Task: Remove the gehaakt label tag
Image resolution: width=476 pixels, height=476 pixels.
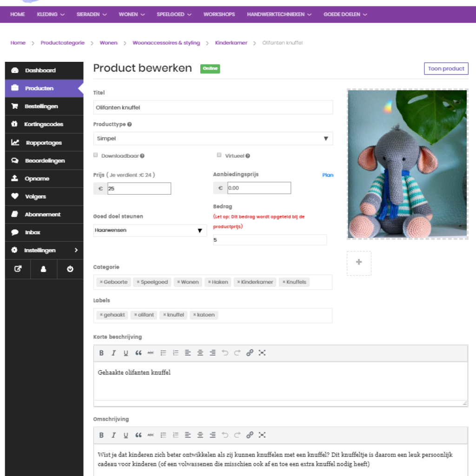Action: point(101,315)
